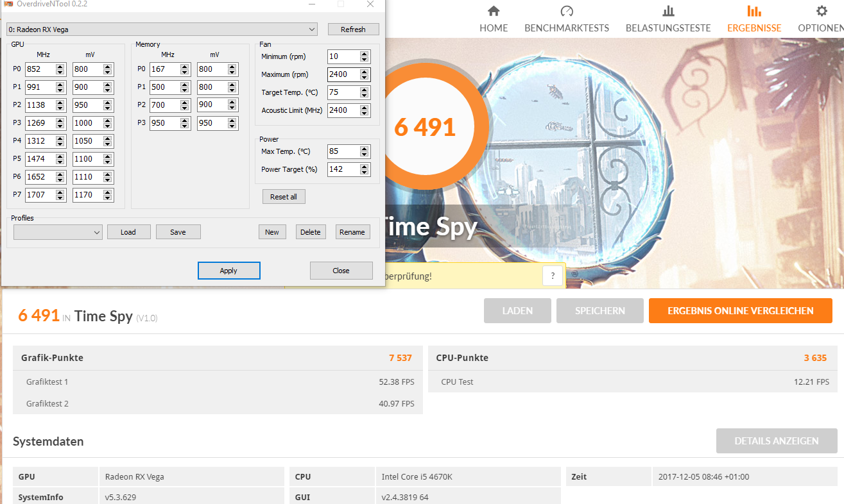The image size is (844, 504).
Task: Click the Refresh button
Action: pyautogui.click(x=354, y=29)
